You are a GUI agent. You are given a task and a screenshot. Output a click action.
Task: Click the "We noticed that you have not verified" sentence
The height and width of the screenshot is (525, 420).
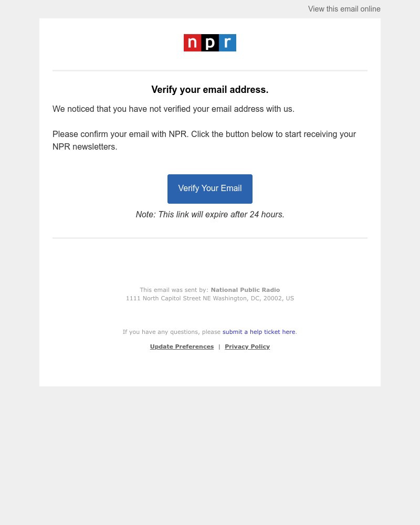coord(173,109)
